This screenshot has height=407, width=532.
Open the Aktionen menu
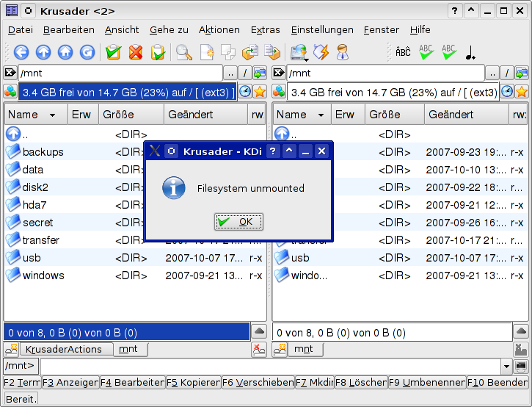219,30
